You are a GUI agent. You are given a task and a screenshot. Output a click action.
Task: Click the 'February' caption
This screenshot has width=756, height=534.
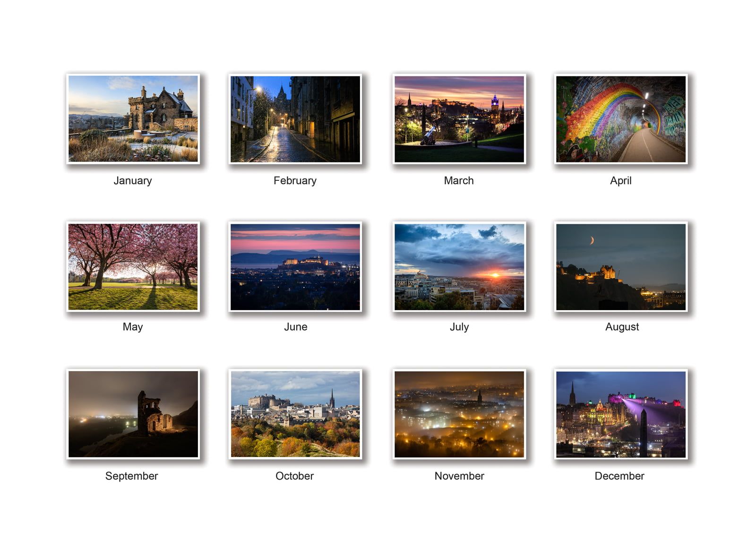click(x=295, y=181)
